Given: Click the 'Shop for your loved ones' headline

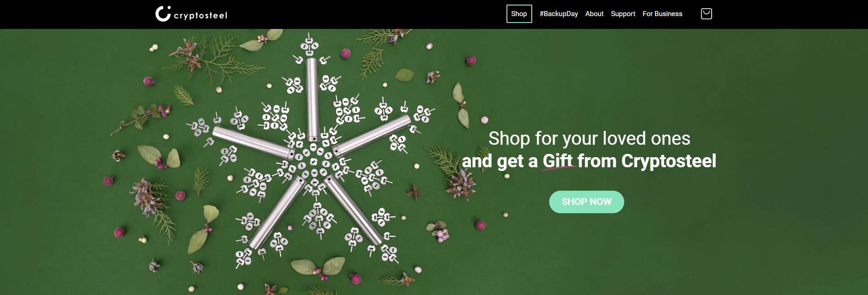Looking at the screenshot, I should tap(589, 138).
